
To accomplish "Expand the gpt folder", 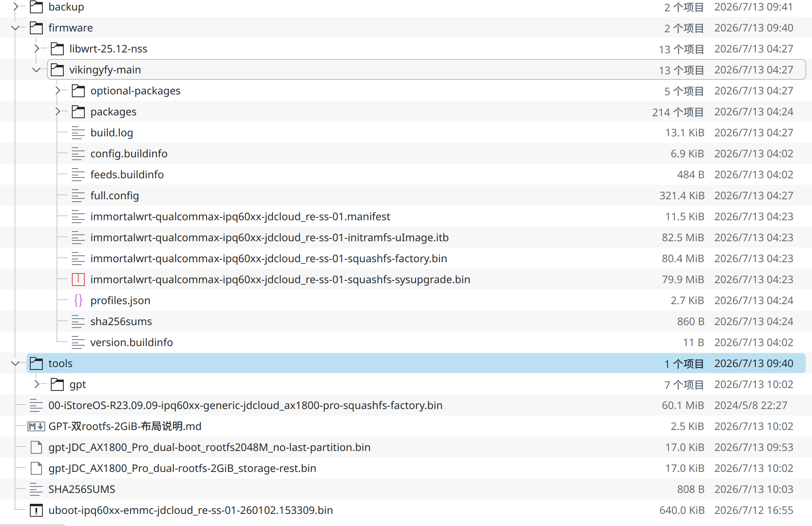I will [37, 384].
